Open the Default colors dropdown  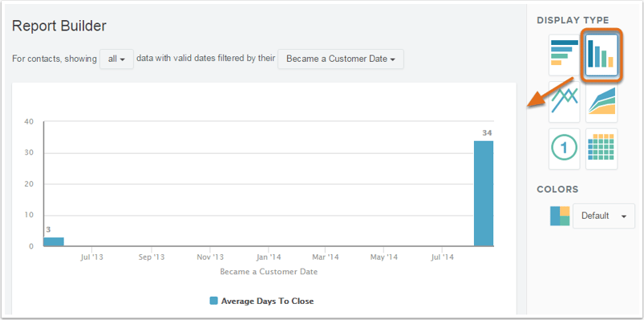point(604,216)
